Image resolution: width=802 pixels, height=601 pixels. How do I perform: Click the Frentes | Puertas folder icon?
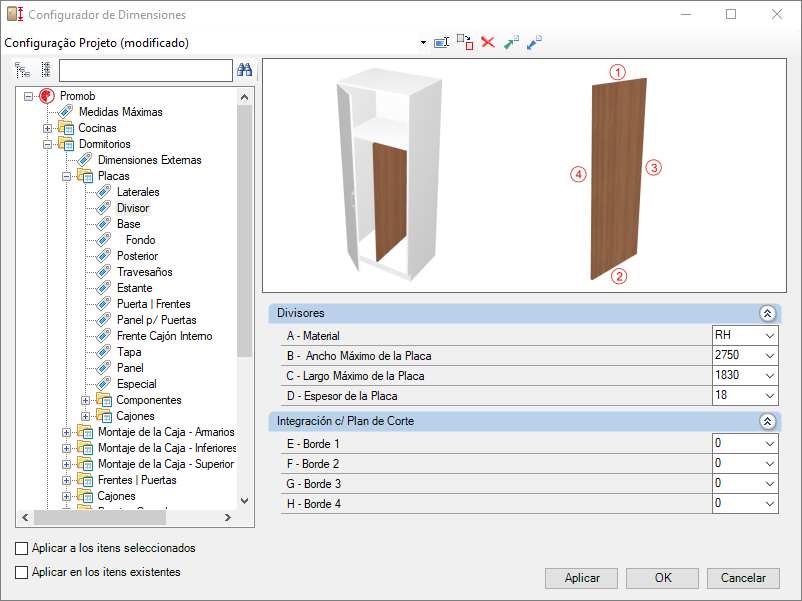click(x=85, y=480)
